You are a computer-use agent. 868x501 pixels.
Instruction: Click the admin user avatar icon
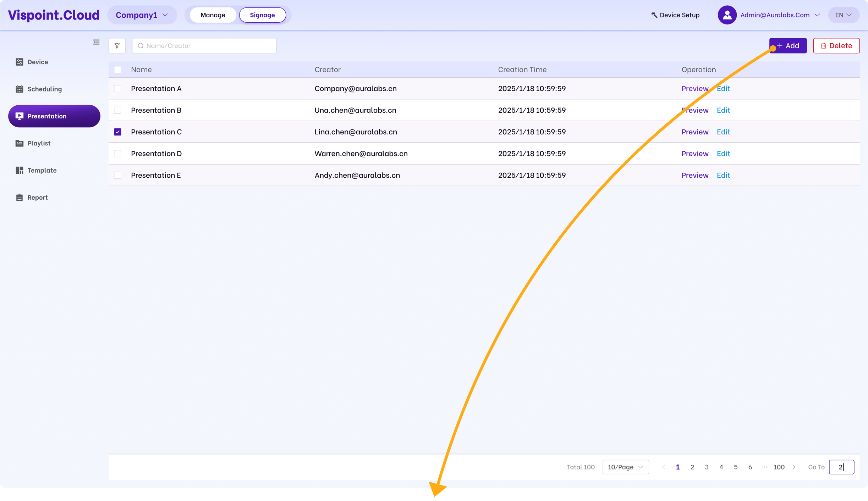(x=727, y=15)
